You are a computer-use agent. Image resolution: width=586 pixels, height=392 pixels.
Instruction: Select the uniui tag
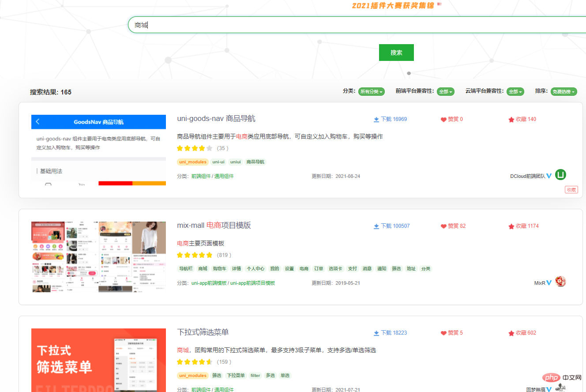(x=236, y=162)
